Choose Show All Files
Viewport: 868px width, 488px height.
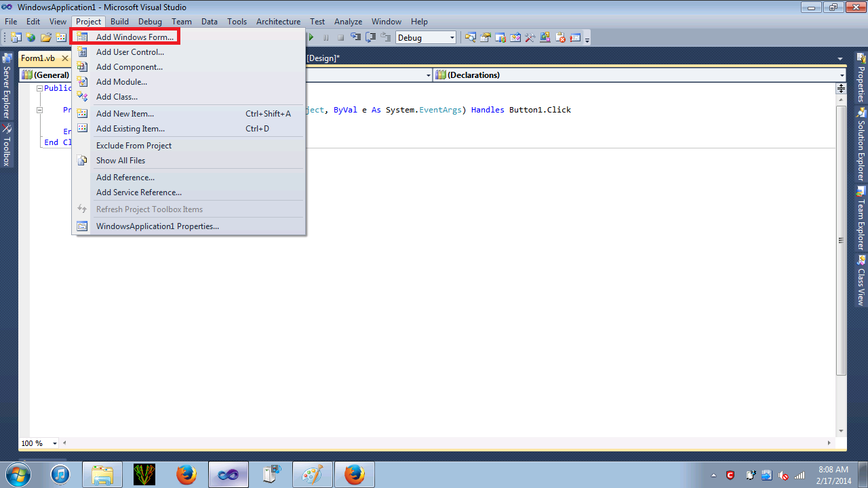pyautogui.click(x=189, y=161)
